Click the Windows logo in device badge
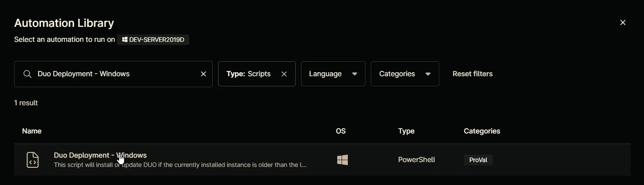The image size is (644, 185). click(x=125, y=40)
